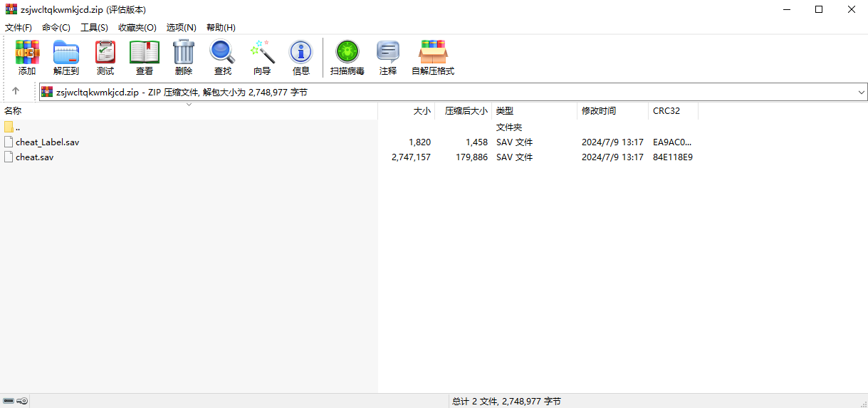Sort by 修改时间 column header
The image size is (868, 408).
point(612,111)
